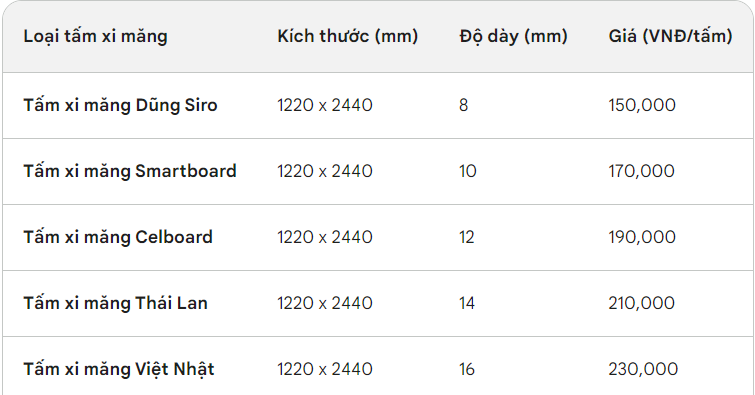Click 'Tấm xi măng Việt Nhật' cell
Screen dimensions: 755x395
pos(119,369)
